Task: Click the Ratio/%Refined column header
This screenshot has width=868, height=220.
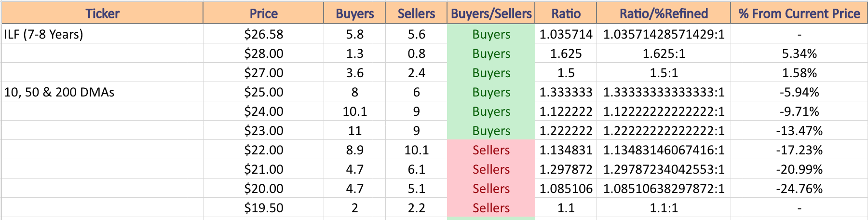Action: coord(664,13)
